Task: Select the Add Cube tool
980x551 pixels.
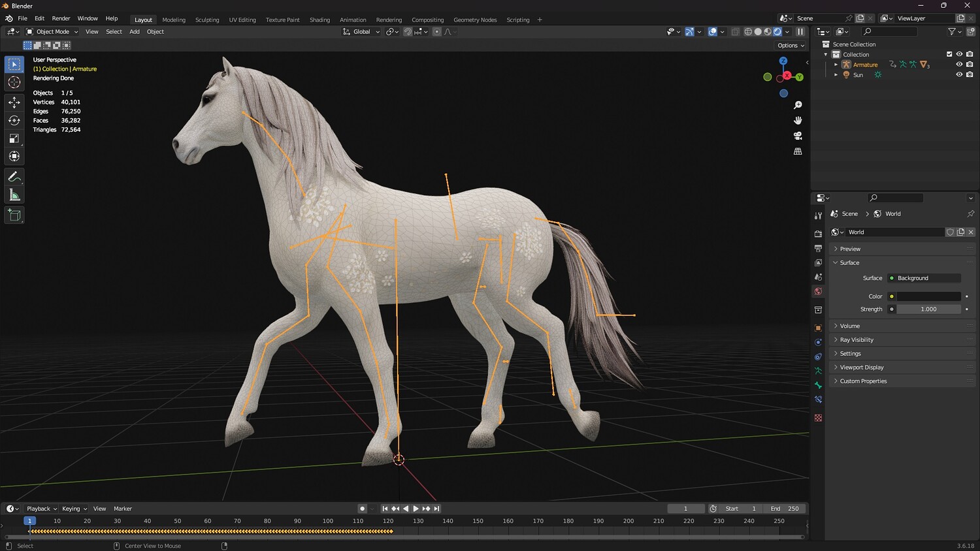Action: (x=14, y=215)
